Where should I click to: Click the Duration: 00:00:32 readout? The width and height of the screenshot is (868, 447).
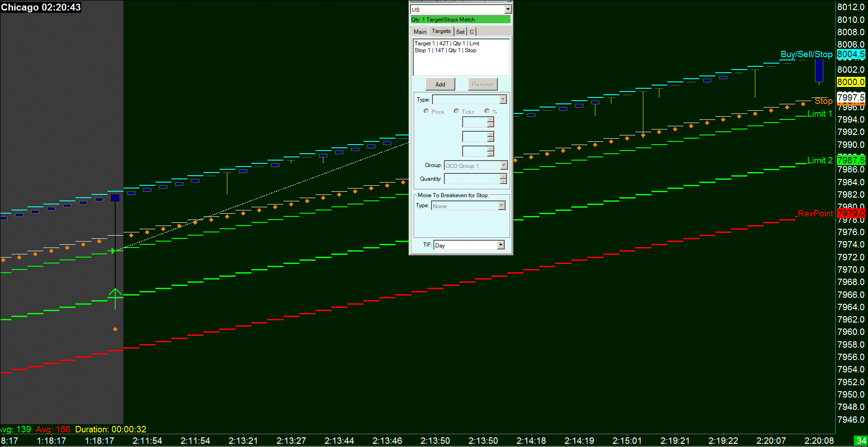click(111, 430)
